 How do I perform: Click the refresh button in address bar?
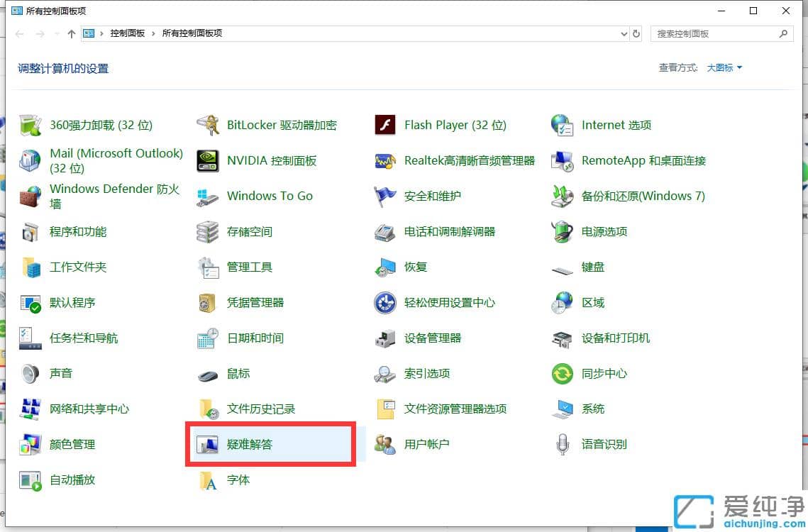pos(636,33)
